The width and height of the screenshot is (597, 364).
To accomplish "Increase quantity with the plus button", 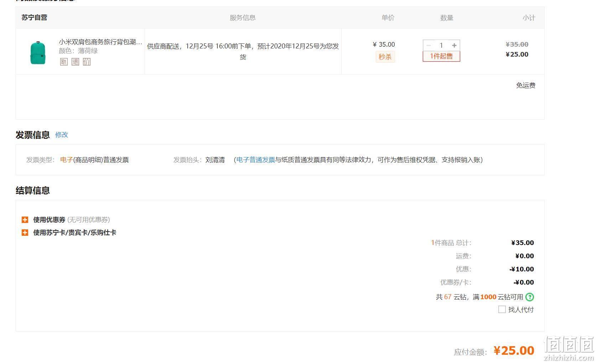I will click(x=454, y=45).
